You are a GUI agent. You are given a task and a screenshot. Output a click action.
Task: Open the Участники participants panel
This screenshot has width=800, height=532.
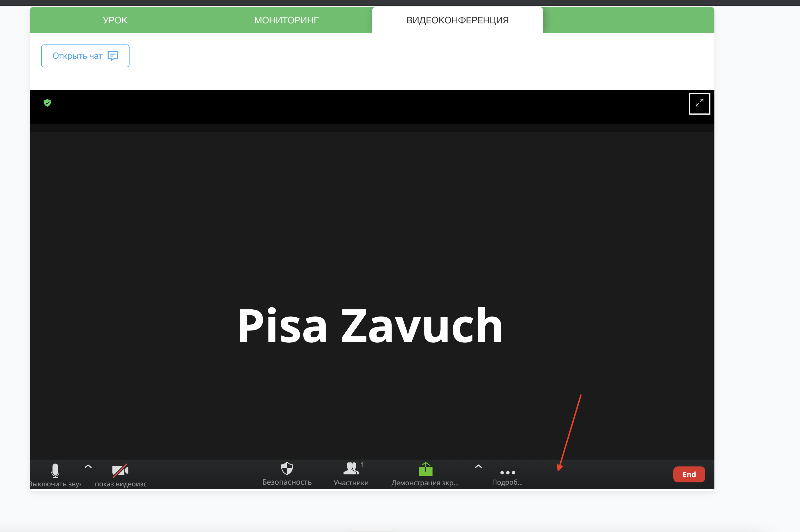click(x=351, y=470)
